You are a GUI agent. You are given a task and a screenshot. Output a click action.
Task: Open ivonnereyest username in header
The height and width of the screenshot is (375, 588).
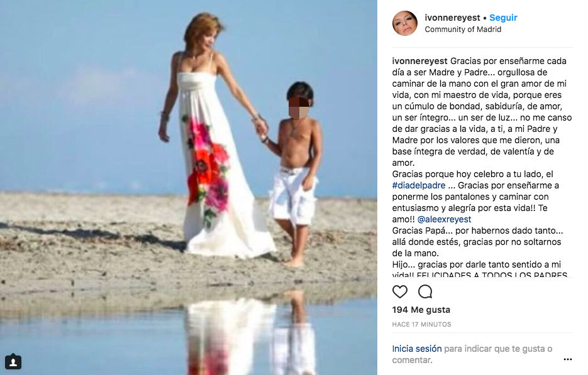(x=452, y=18)
